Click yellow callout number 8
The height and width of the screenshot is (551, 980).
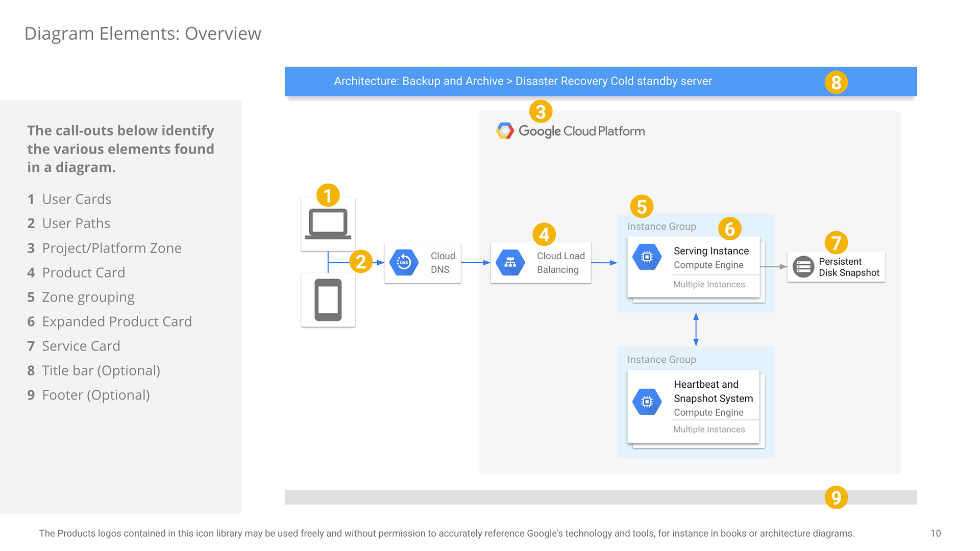836,82
